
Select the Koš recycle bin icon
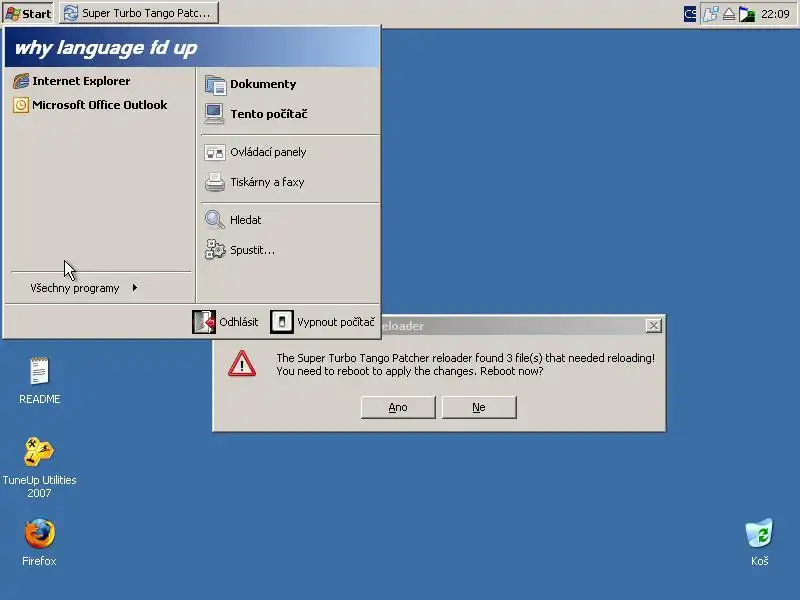click(x=759, y=542)
